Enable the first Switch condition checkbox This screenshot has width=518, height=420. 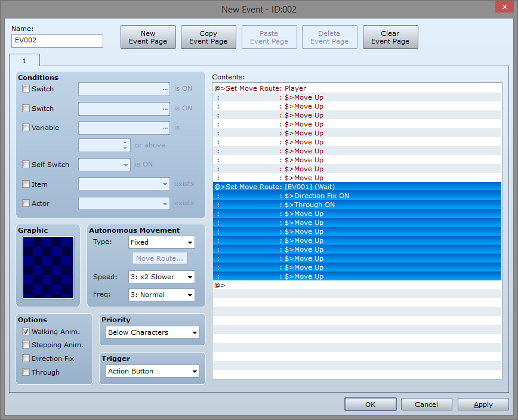tap(26, 89)
